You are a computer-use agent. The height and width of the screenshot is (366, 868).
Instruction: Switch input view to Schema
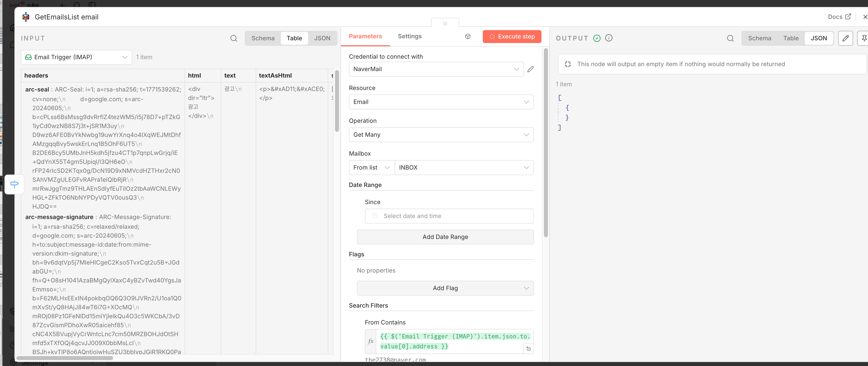263,39
